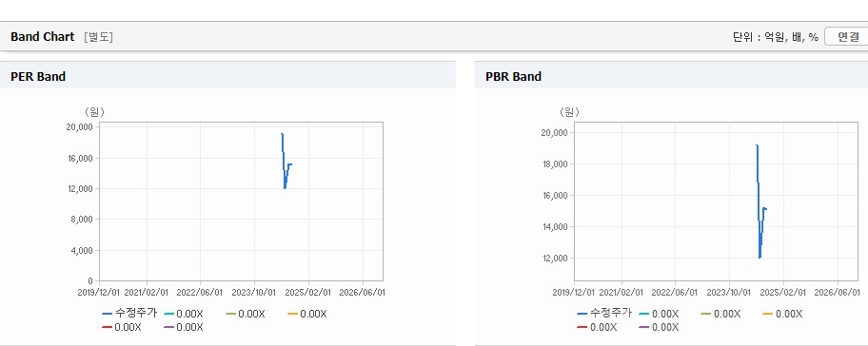
Task: Toggle purple 0.00X legend in PER Band chart
Action: click(184, 327)
